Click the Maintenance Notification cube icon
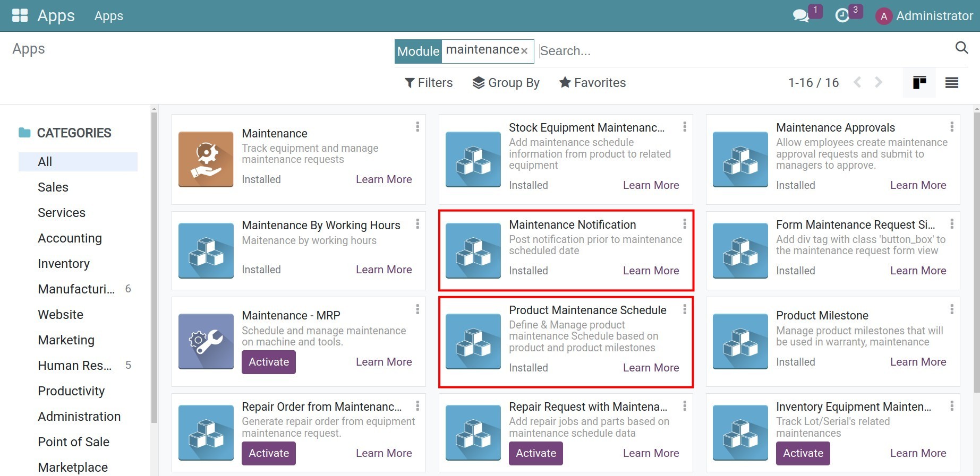The width and height of the screenshot is (980, 476). 473,250
